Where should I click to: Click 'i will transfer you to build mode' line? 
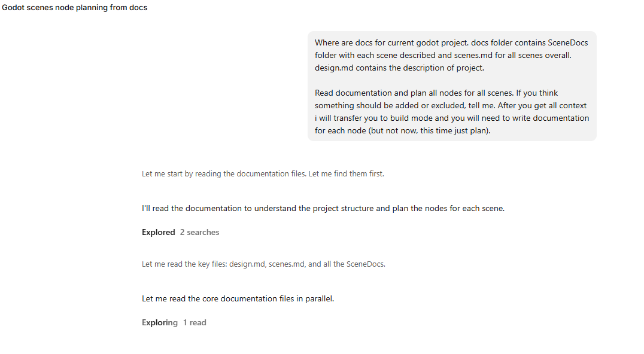coord(452,118)
